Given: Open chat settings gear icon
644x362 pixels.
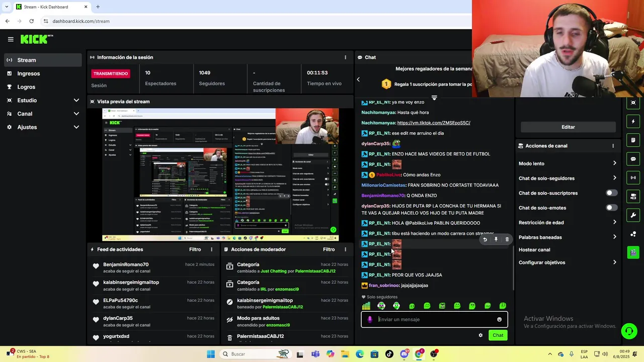Looking at the screenshot, I should click(x=480, y=335).
